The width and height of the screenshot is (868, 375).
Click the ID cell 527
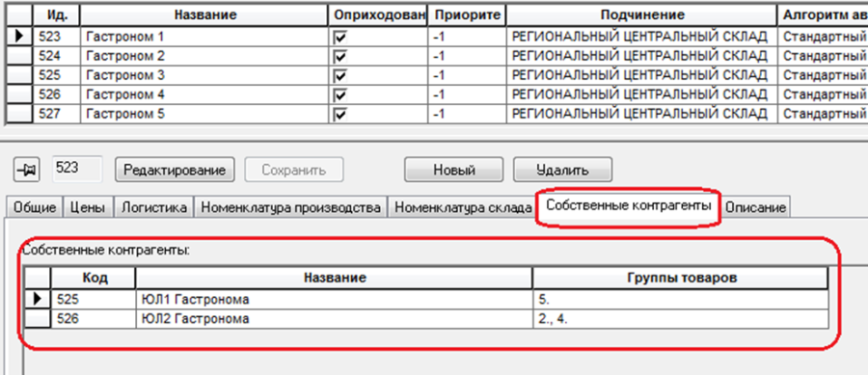(57, 115)
